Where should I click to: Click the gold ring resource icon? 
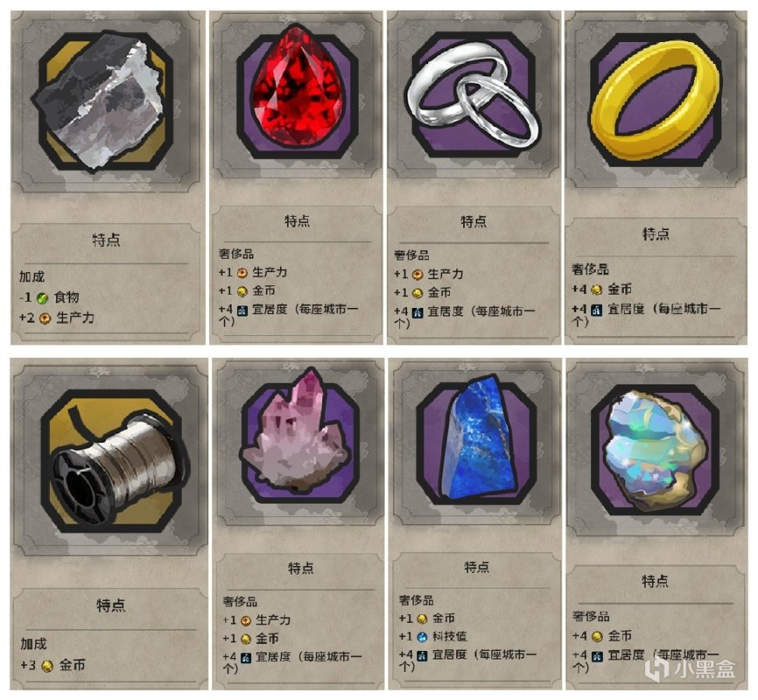[x=656, y=101]
